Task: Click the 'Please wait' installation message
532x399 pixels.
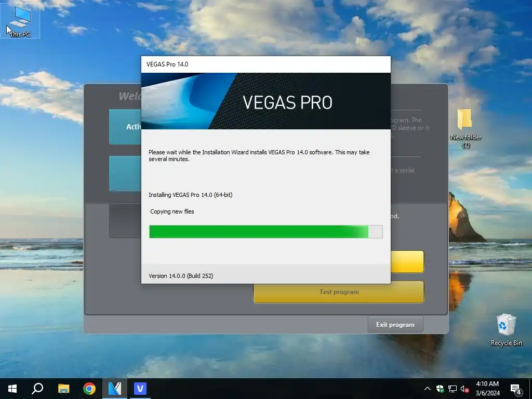Action: pyautogui.click(x=259, y=155)
